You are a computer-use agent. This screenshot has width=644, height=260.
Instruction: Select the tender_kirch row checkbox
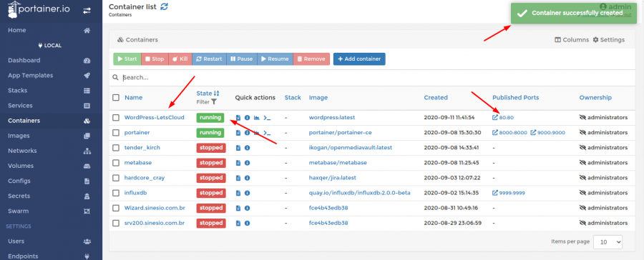click(116, 148)
